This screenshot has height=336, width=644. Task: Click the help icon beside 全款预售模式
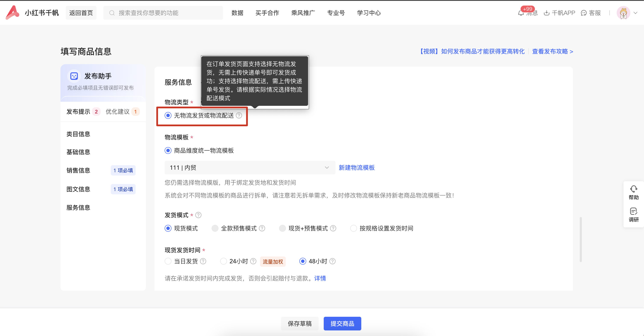pos(262,228)
